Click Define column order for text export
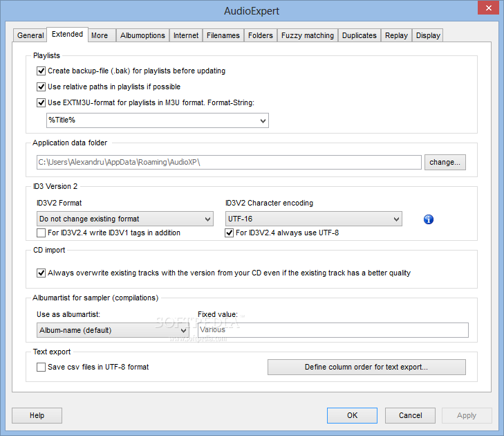Image resolution: width=504 pixels, height=436 pixels. click(366, 367)
